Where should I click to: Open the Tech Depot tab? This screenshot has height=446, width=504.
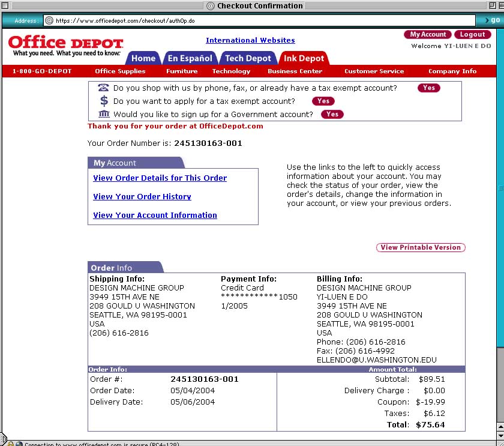(248, 58)
